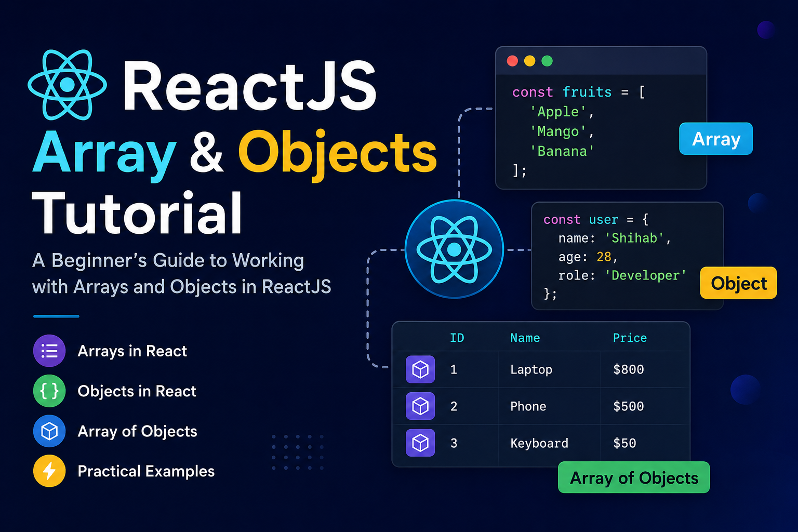This screenshot has width=798, height=532.
Task: Click the 'const user' declaration line
Action: click(596, 219)
